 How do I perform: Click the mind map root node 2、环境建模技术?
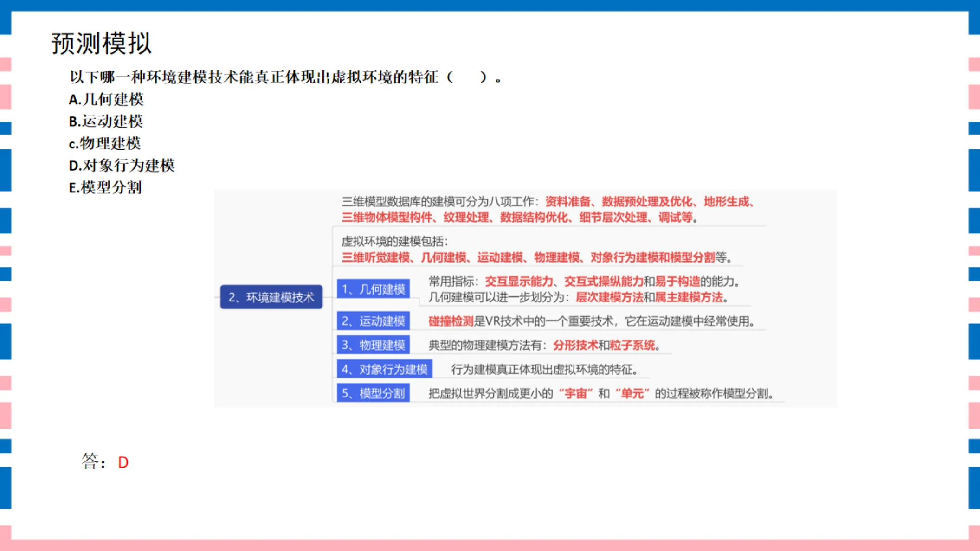[271, 297]
